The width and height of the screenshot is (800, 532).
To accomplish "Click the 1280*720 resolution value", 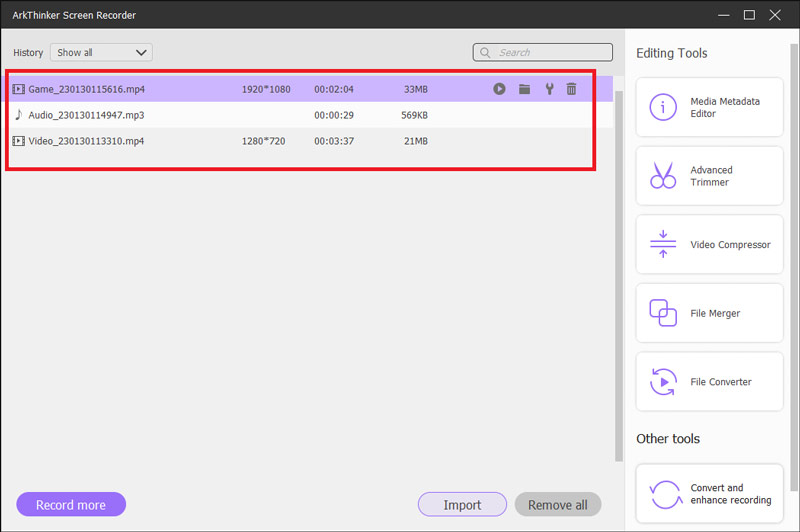I will (x=263, y=141).
